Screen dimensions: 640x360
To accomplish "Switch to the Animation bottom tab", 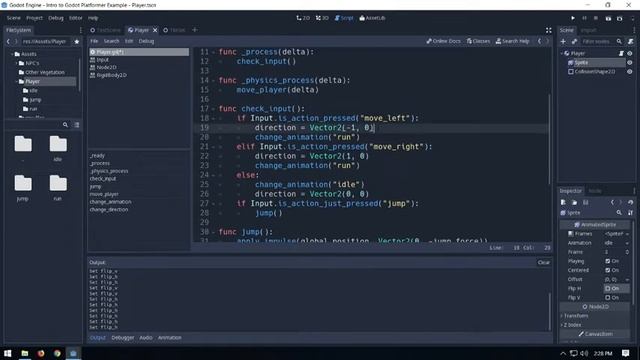I will pos(169,338).
